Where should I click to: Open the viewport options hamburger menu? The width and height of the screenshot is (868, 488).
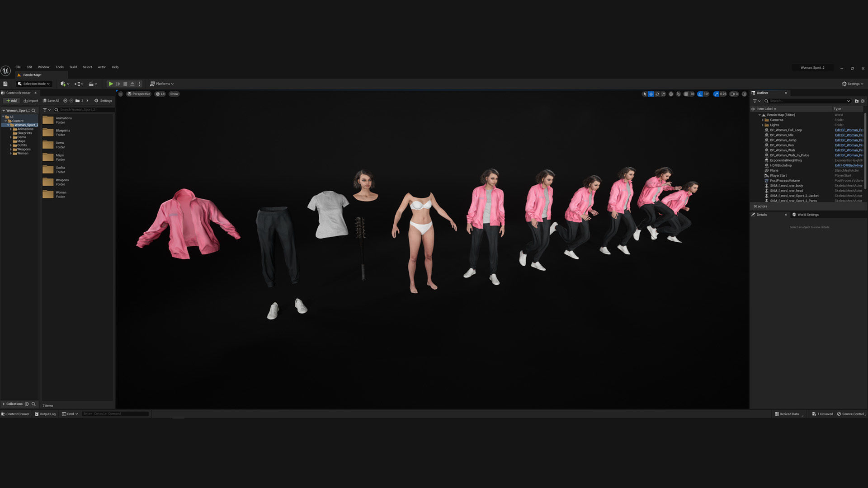click(x=121, y=94)
